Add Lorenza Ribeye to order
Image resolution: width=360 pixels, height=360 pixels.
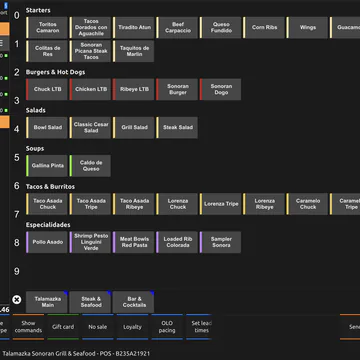(x=264, y=204)
